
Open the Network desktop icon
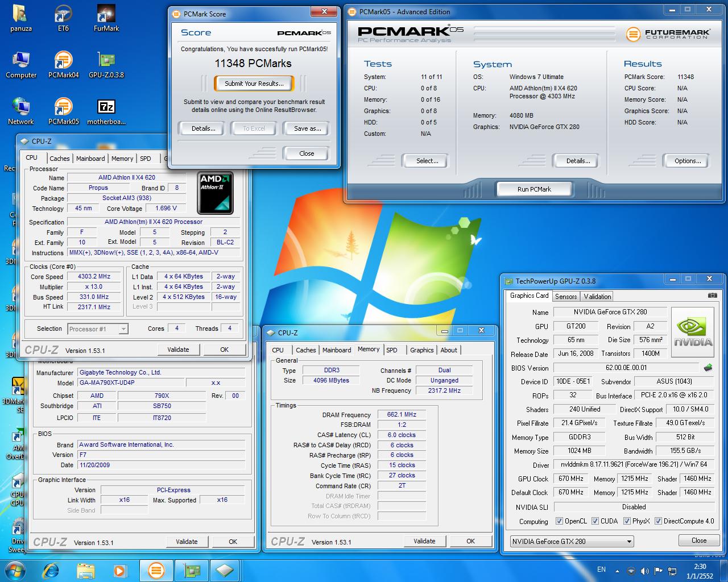pos(21,111)
